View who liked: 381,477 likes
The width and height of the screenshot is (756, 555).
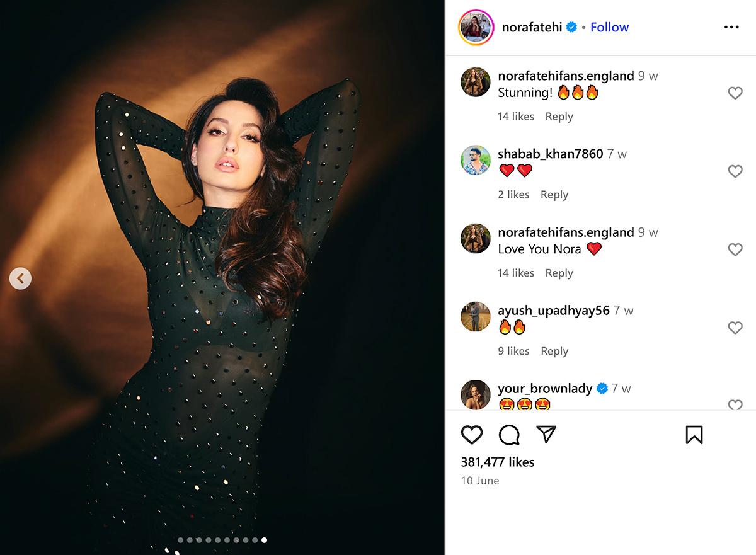pyautogui.click(x=497, y=462)
